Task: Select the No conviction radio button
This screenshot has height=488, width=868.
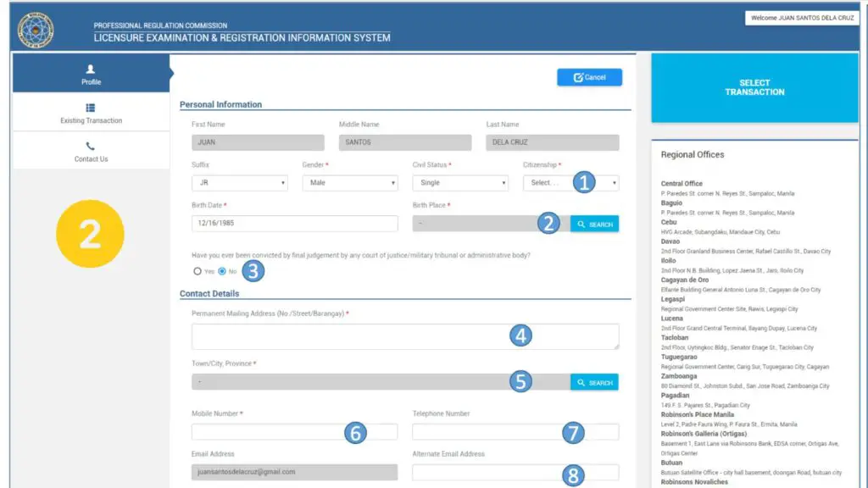Action: (x=221, y=271)
